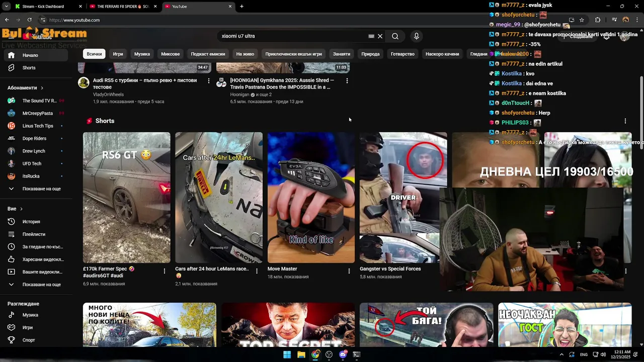Open Cars after 24hr LeMans short thumbnail

219,198
